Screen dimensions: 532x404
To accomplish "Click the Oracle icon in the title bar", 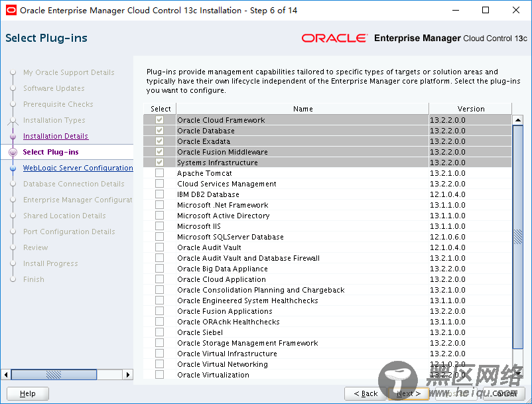I will [x=11, y=10].
